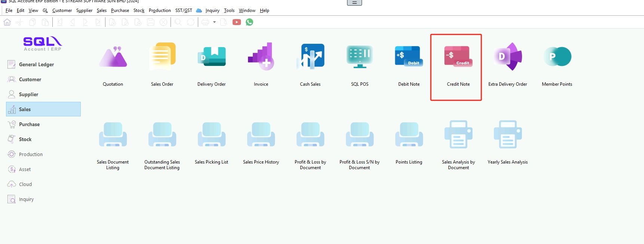
Task: Open the SST/GST menu
Action: coord(184,10)
